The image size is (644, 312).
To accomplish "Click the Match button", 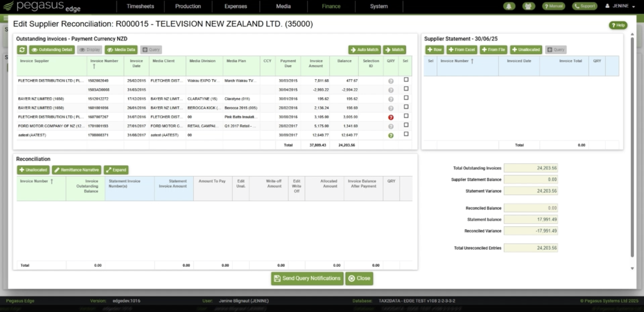I will (394, 50).
